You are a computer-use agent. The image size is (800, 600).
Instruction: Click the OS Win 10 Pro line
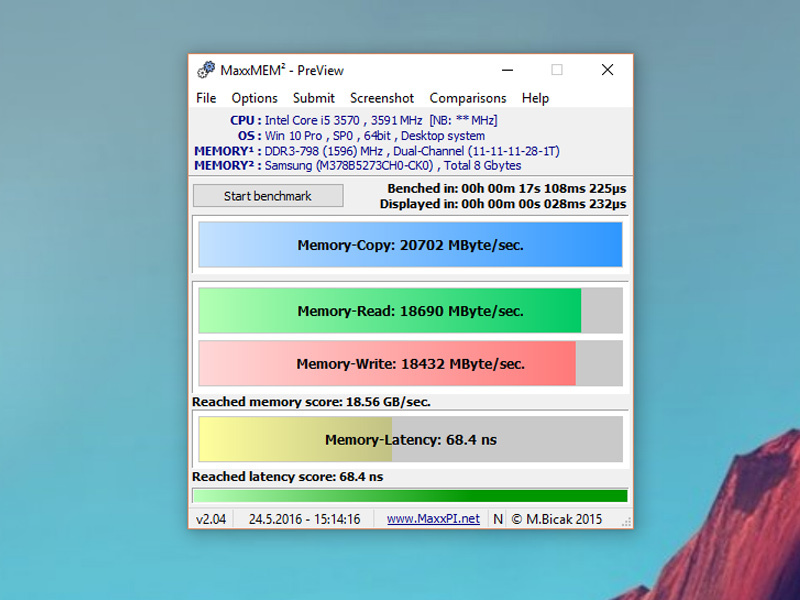coord(361,136)
